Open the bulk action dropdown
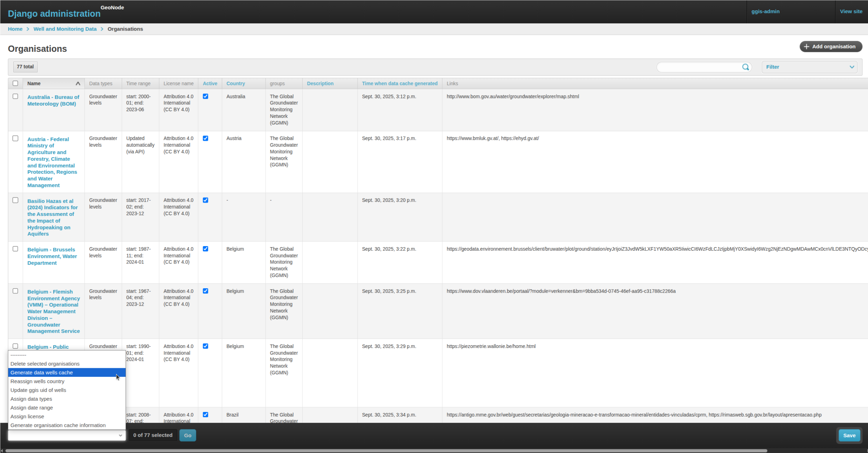 [66, 435]
